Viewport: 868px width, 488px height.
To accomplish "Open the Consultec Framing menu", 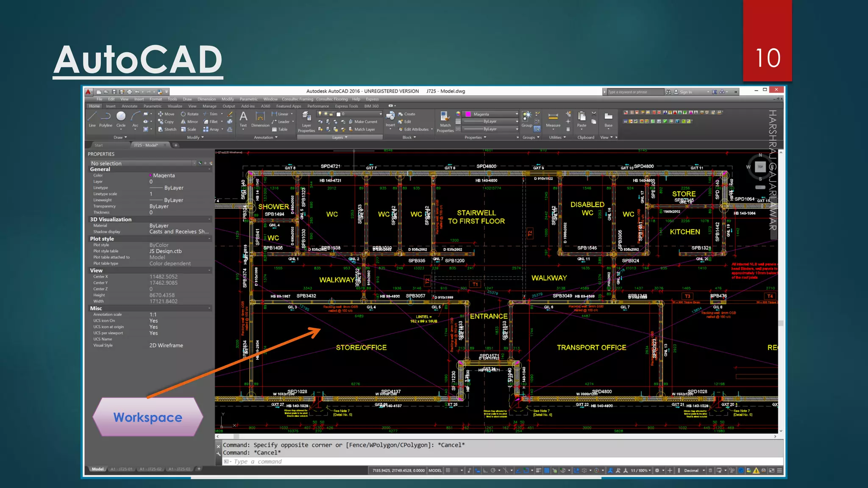I will click(298, 99).
